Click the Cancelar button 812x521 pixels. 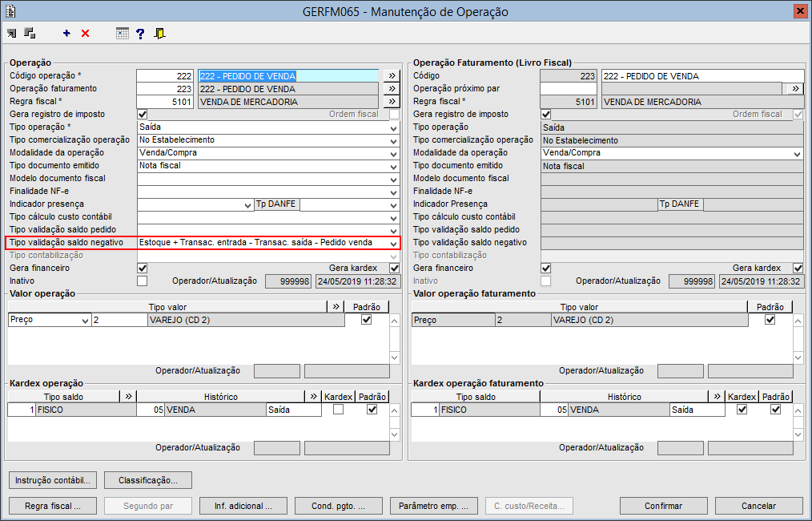[758, 506]
